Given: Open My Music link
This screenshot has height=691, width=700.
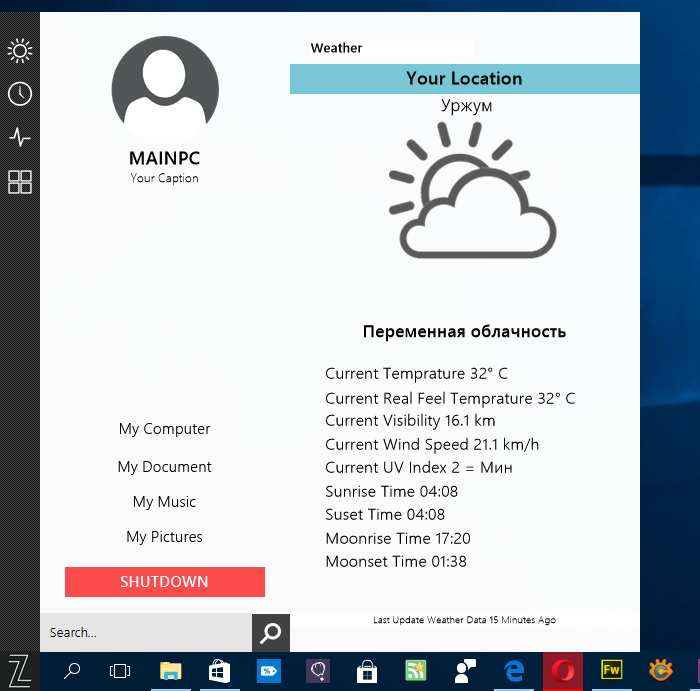Looking at the screenshot, I should pos(164,502).
